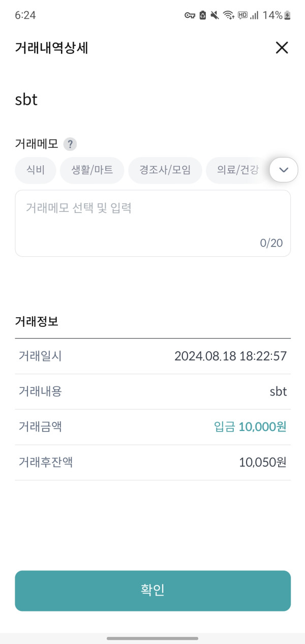Tap the signal strength bars icon
The image size is (305, 644).
tap(254, 15)
